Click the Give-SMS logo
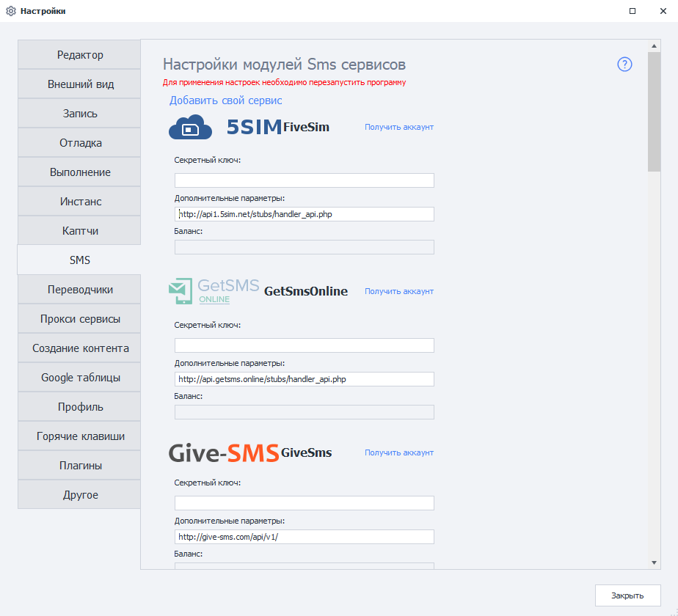Image resolution: width=678 pixels, height=616 pixels. coord(223,452)
